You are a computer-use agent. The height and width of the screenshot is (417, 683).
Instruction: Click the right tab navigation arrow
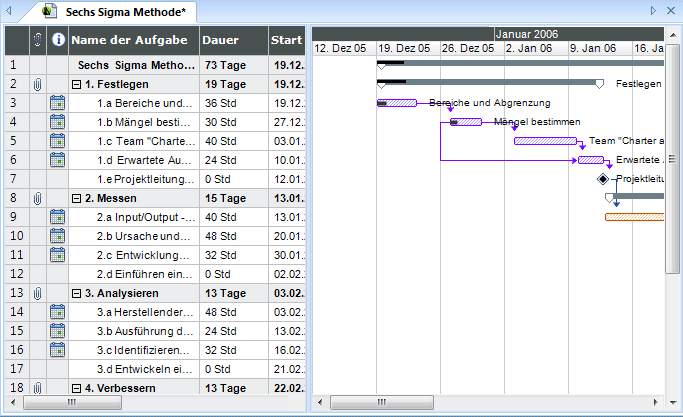tap(653, 10)
